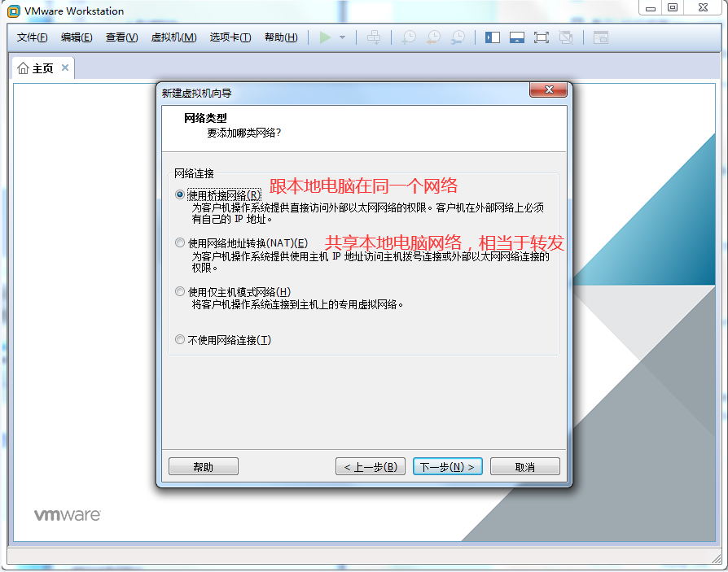The image size is (728, 572).
Task: Select the no network connection (不使用网络连接) option
Action: (x=180, y=340)
